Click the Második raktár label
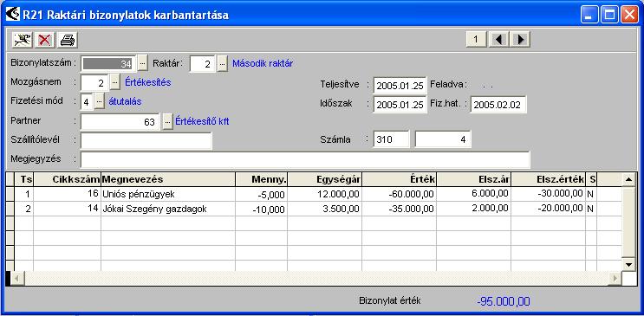644x316 pixels. coord(263,63)
